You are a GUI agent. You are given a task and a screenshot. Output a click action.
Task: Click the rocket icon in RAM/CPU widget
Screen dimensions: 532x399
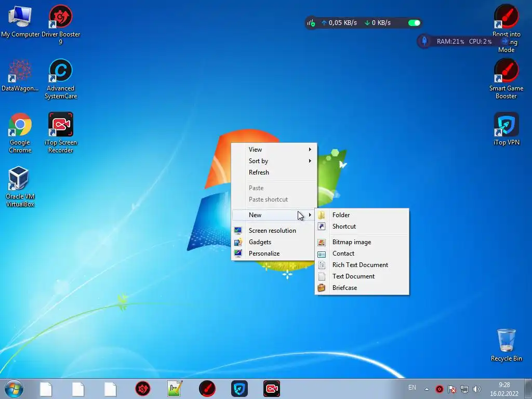pos(424,42)
